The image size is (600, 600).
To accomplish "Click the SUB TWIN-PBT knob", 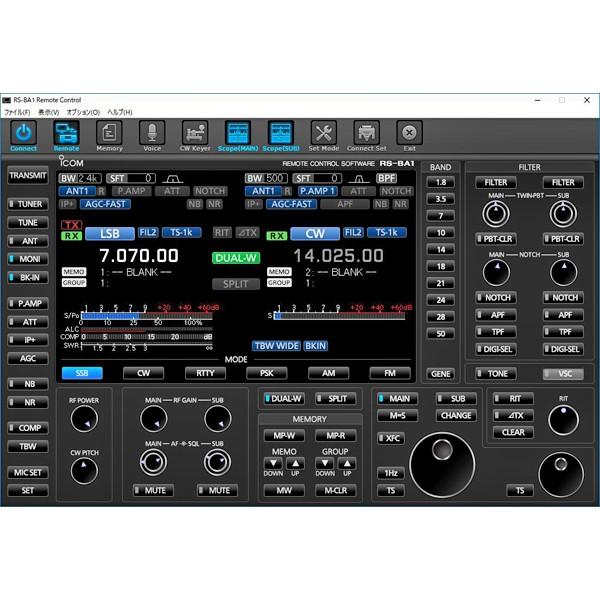I will pyautogui.click(x=563, y=214).
